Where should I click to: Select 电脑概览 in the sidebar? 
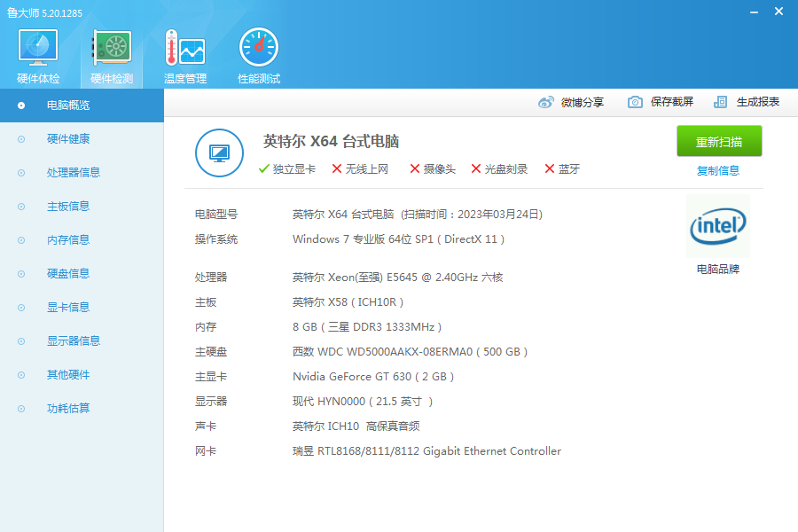82,106
